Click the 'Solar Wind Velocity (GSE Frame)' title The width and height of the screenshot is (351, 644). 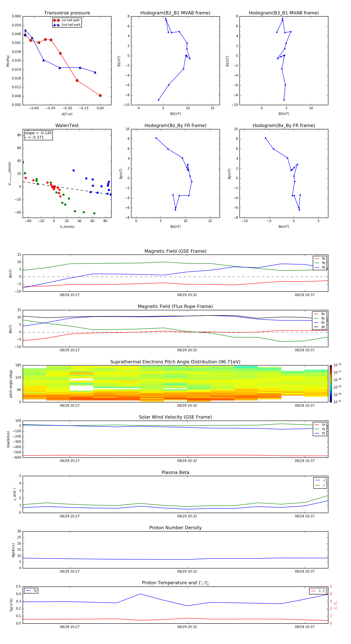coord(175,417)
